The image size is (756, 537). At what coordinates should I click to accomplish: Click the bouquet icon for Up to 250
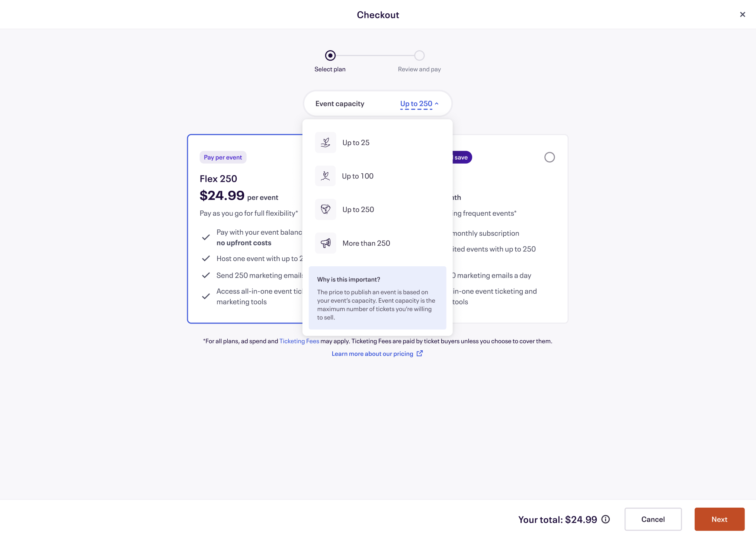tap(326, 209)
